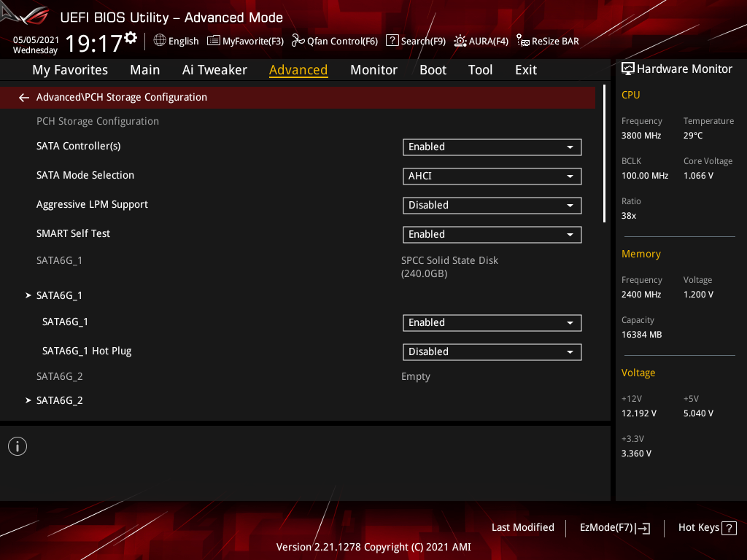747x560 pixels.
Task: Change the Aggressive LPM Support dropdown
Action: point(492,206)
